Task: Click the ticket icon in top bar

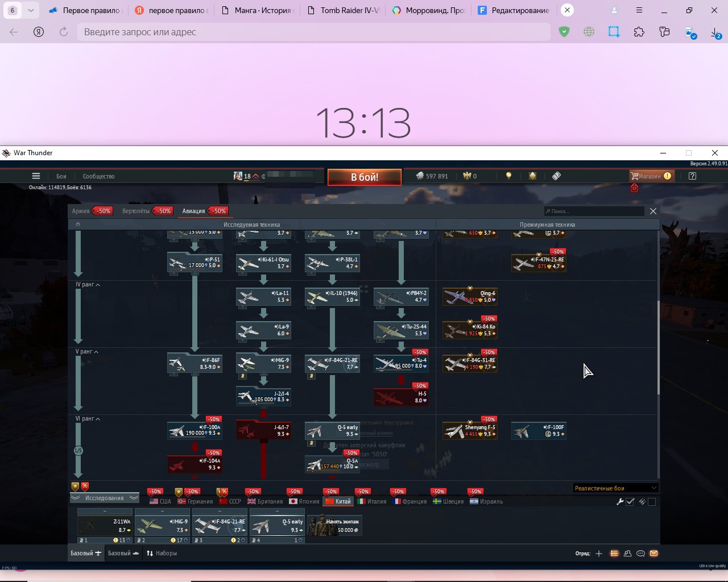Action: point(556,176)
